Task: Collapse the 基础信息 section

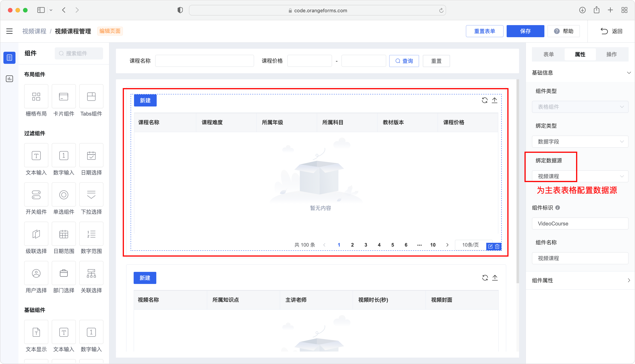Action: click(580, 73)
